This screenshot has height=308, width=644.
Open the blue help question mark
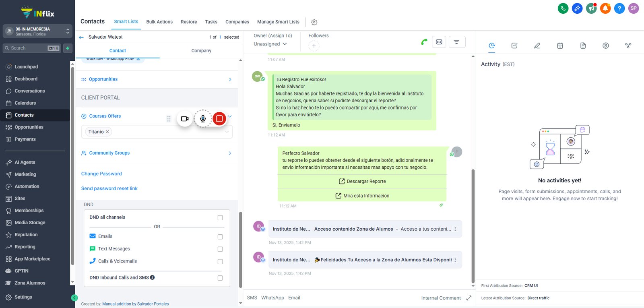click(x=619, y=8)
